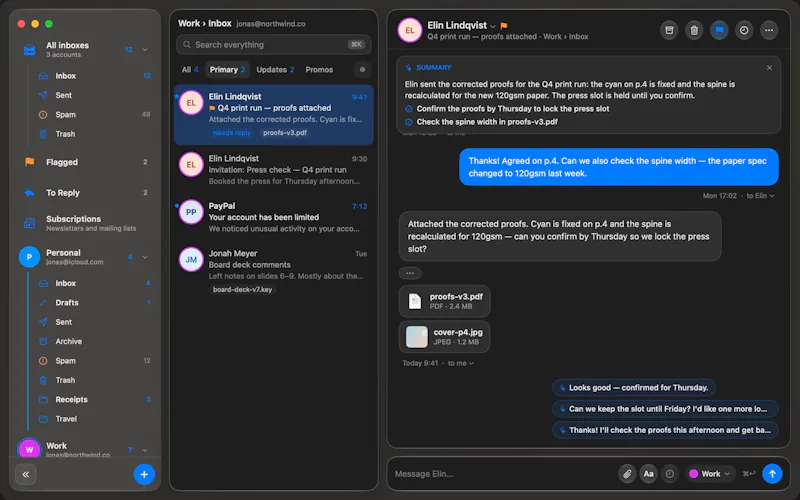The width and height of the screenshot is (800, 500).
Task: Open board-deck-v7.key attachment chip
Action: tap(242, 289)
